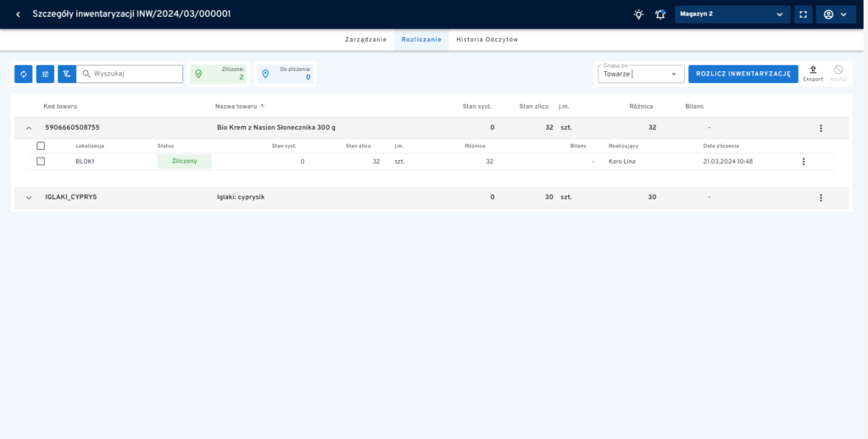Open the three-dot menu for the BLOK1 row
Viewport: 868px width, 439px height.
tap(803, 161)
